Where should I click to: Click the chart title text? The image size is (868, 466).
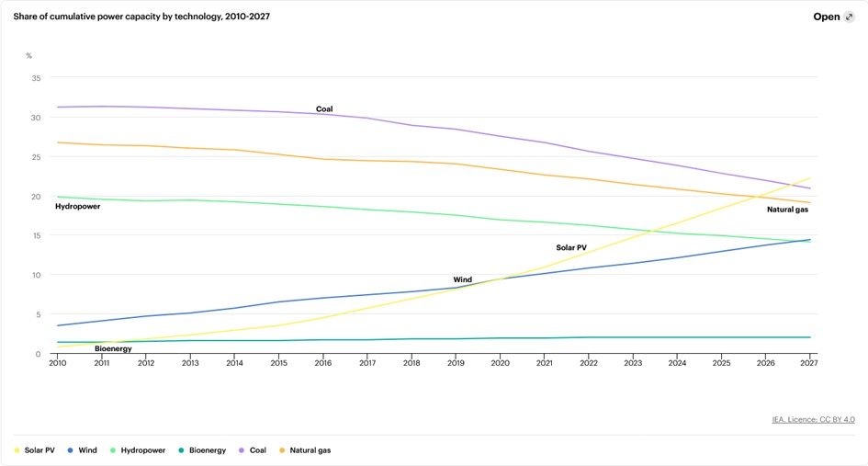click(141, 17)
